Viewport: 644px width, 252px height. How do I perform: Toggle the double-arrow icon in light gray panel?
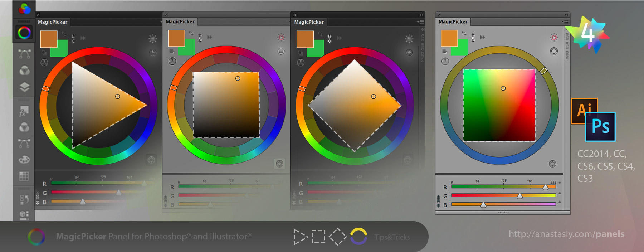click(x=483, y=37)
